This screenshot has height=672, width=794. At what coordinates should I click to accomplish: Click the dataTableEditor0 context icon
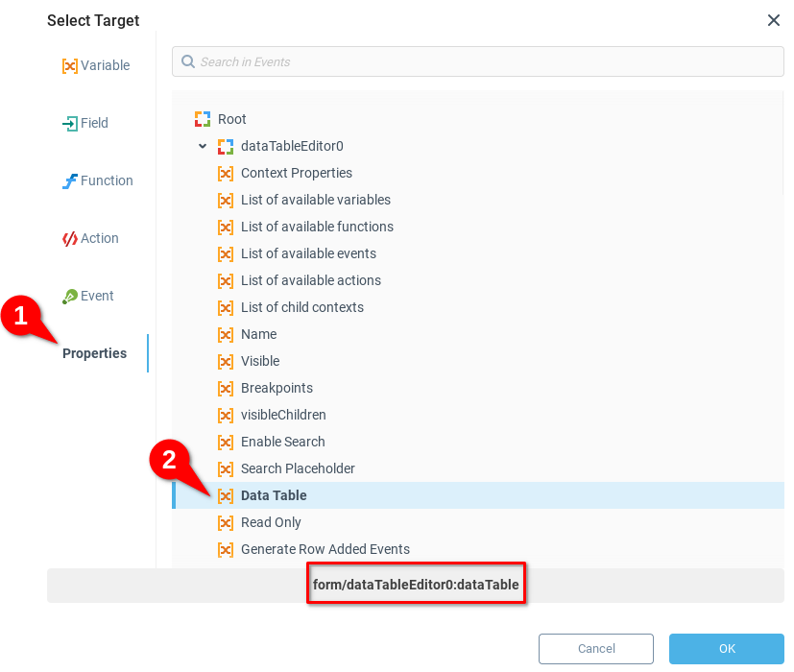pyautogui.click(x=226, y=146)
